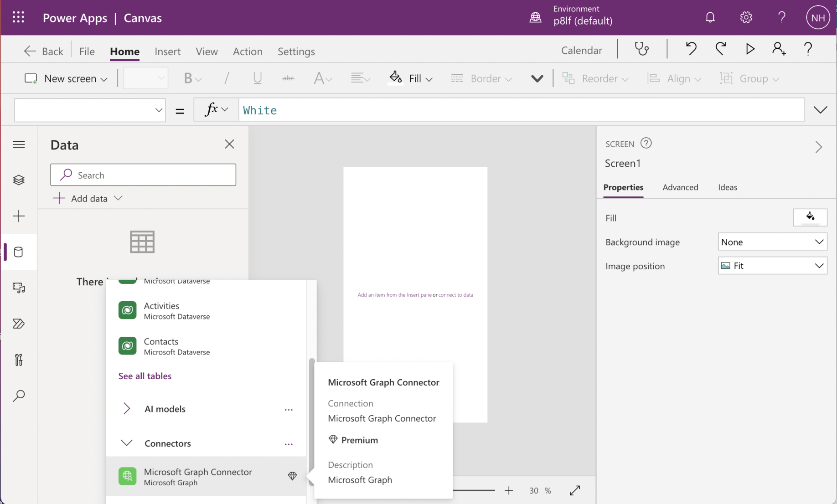
Task: Open Power Apps settings gear
Action: pos(746,18)
